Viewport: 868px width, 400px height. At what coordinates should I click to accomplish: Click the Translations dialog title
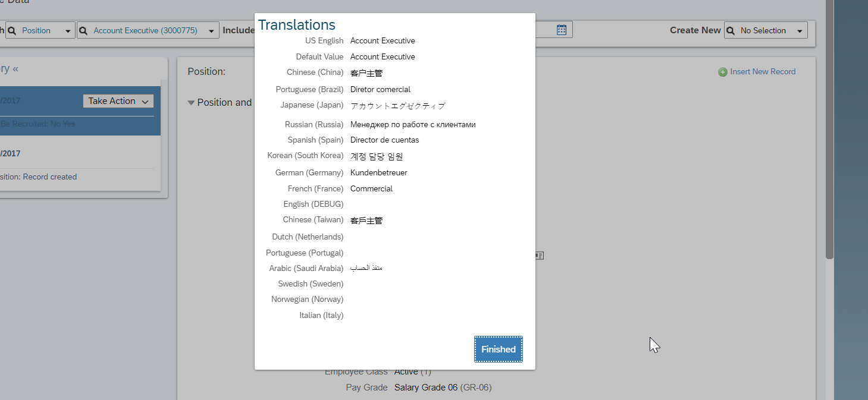297,25
